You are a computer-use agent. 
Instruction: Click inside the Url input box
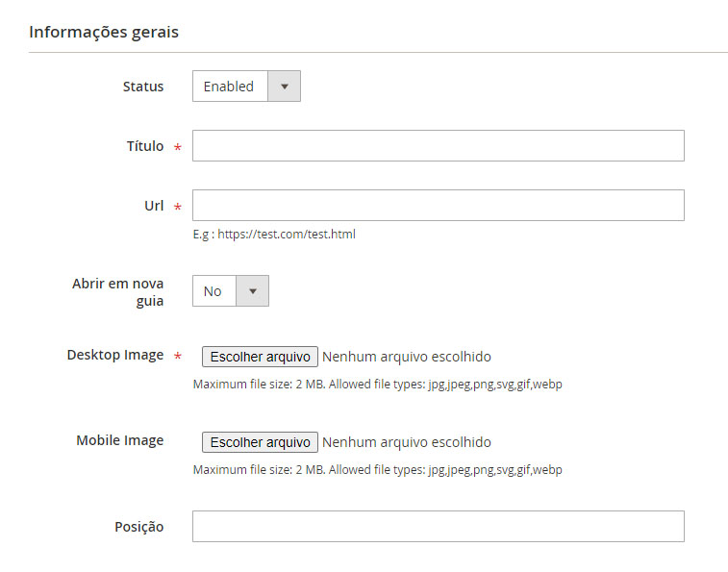point(438,206)
